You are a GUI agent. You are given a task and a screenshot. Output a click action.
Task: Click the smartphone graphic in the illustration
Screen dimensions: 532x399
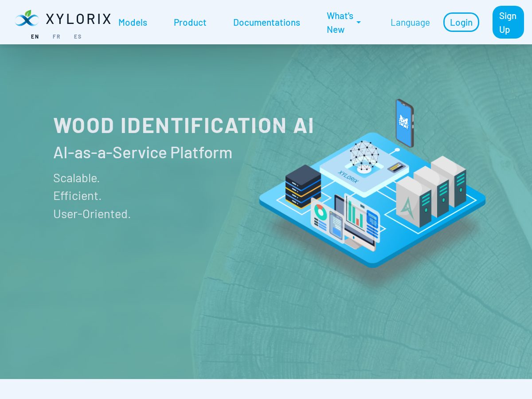coord(404,123)
